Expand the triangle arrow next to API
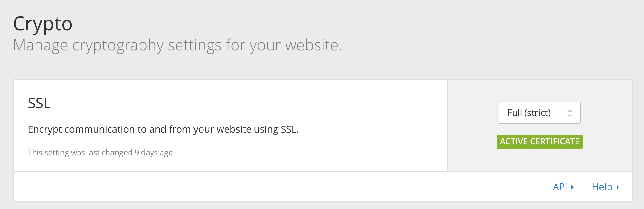644x209 pixels. 572,187
